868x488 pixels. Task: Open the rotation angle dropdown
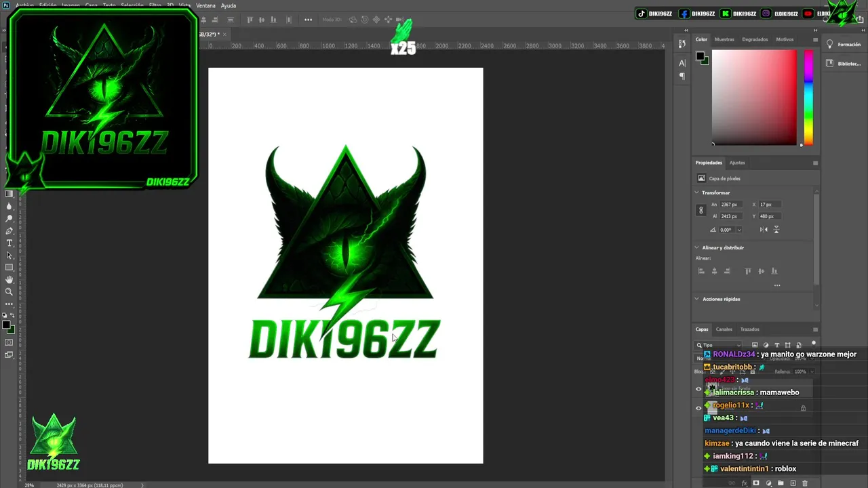[739, 230]
